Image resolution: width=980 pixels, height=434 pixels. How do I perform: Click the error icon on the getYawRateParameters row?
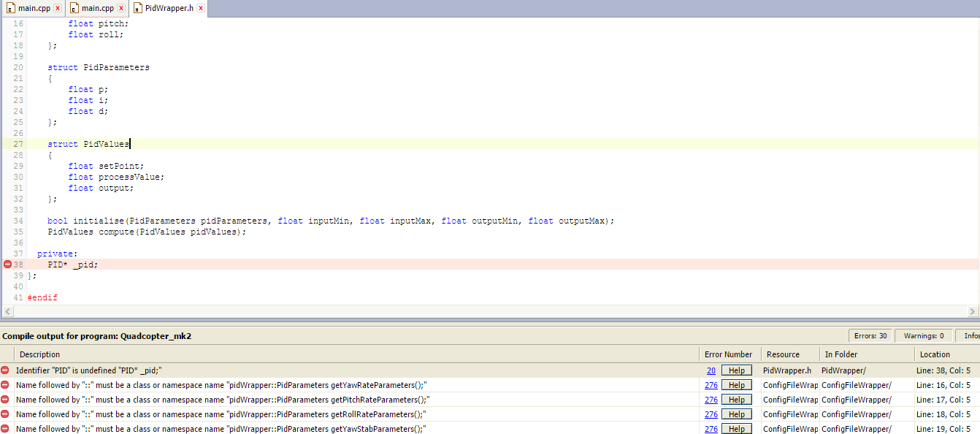pos(6,385)
